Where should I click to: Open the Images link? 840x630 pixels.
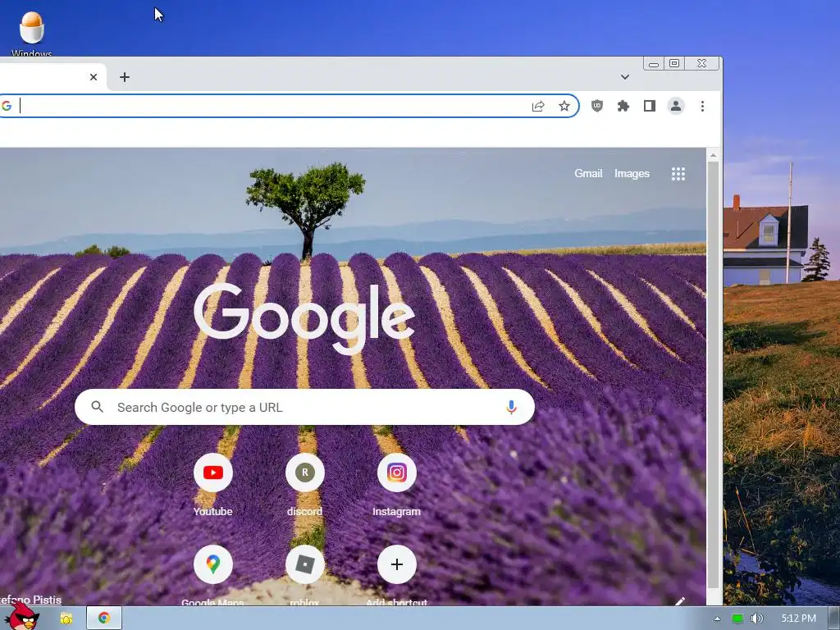[632, 174]
